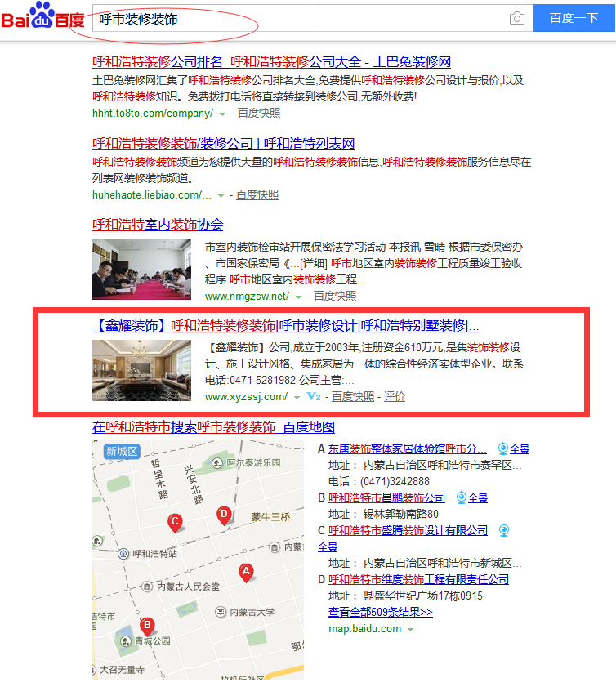Open the 土巴兔装修网 result title link
The width and height of the screenshot is (616, 687).
coord(271,62)
